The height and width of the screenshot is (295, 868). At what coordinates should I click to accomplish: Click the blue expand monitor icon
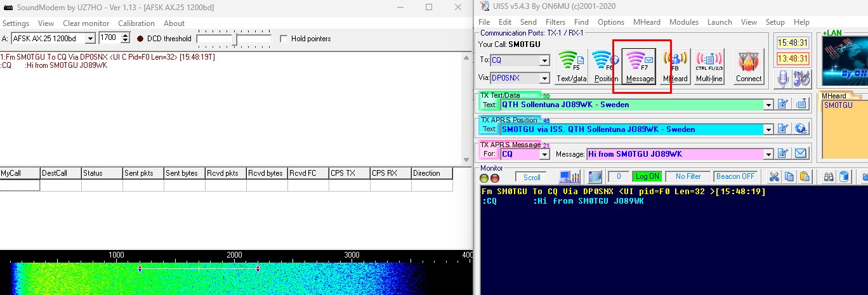pos(595,176)
